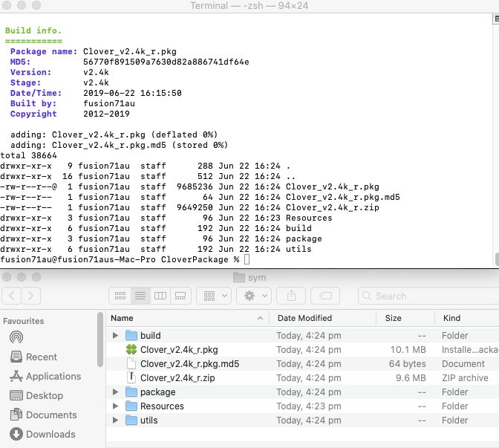The height and width of the screenshot is (448, 499).
Task: Click the Favourites sidebar heading
Action: pyautogui.click(x=24, y=321)
